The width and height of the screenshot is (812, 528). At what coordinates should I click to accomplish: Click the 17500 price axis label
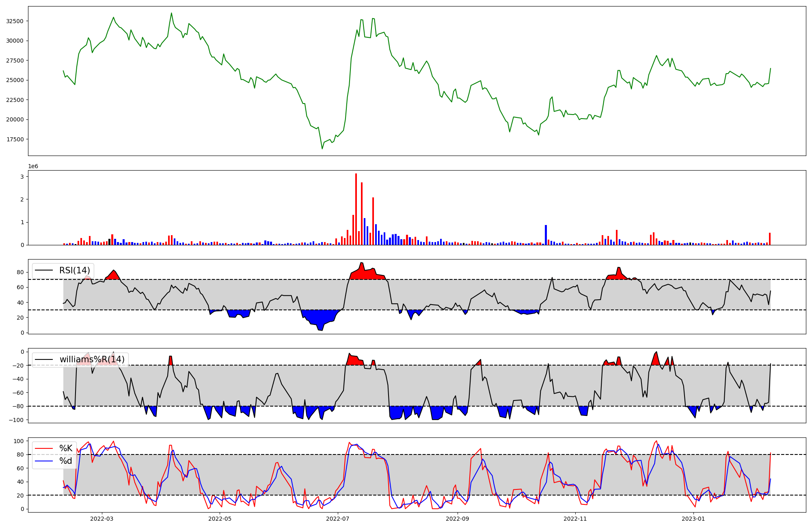(15, 139)
